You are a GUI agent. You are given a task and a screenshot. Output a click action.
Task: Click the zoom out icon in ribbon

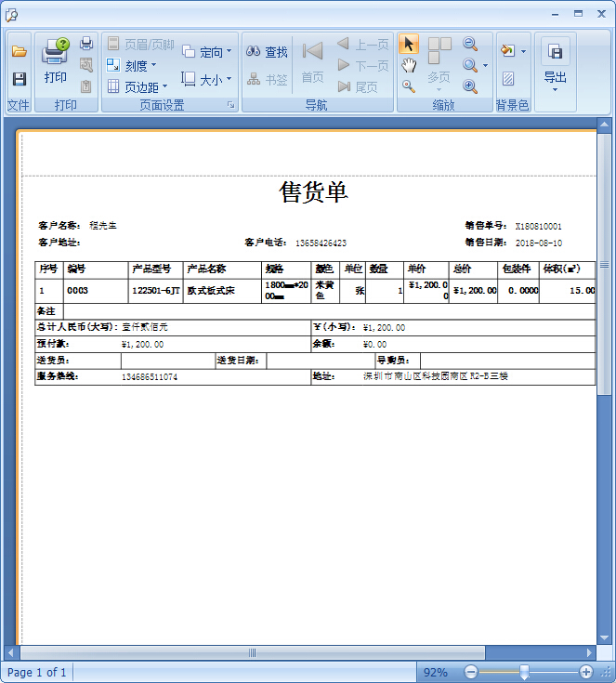coord(470,45)
